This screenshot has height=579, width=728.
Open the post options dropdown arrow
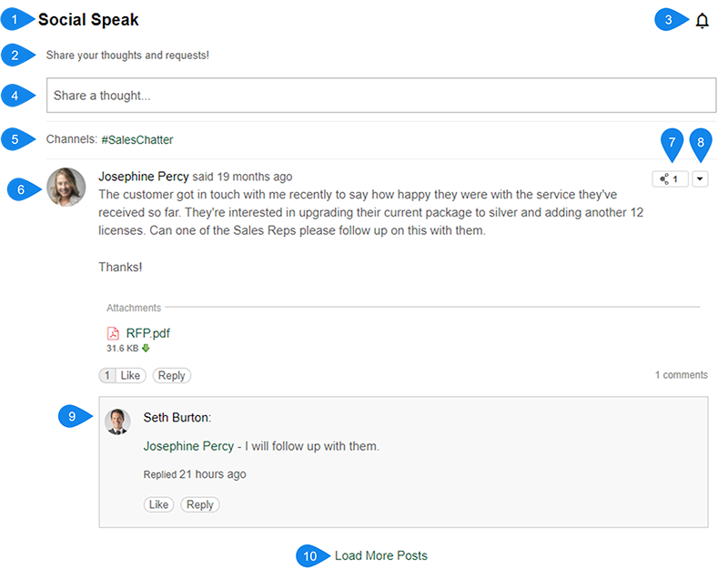pyautogui.click(x=700, y=179)
